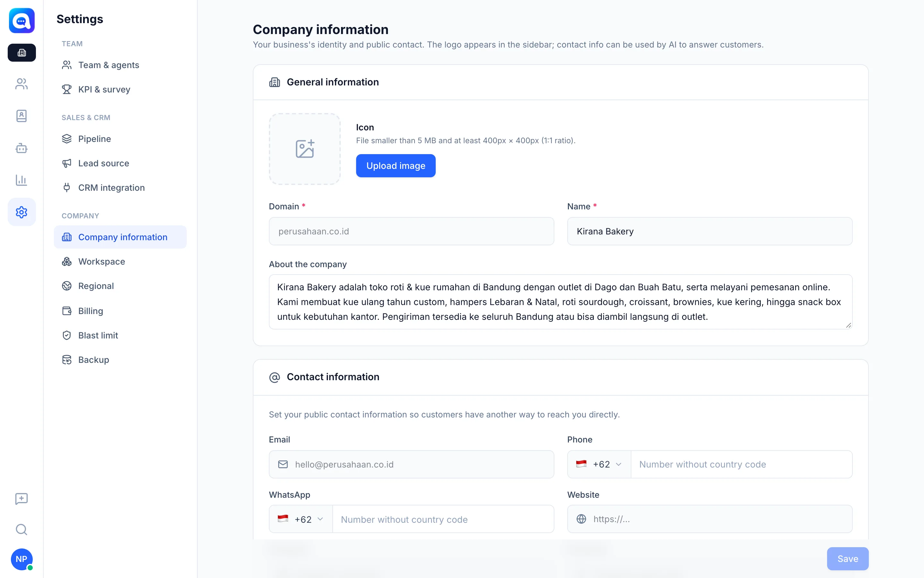Focus the Phone number input field

(x=741, y=464)
